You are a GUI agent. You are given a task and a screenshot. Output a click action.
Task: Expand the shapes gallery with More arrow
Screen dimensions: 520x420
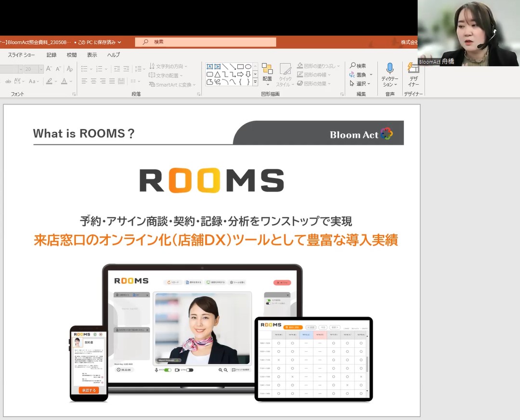point(255,82)
